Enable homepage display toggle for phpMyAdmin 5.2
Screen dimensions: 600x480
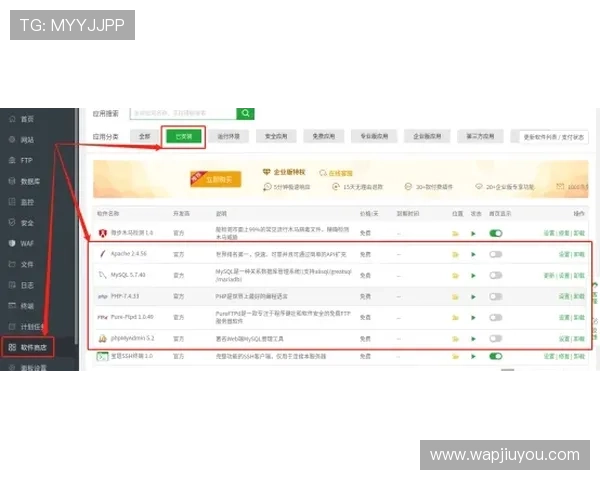(x=496, y=338)
